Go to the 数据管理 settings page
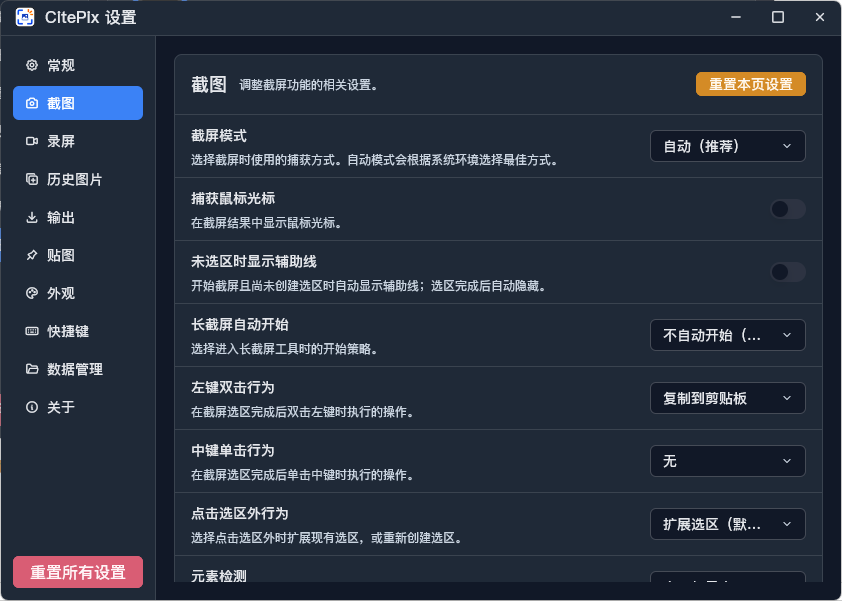 78,369
